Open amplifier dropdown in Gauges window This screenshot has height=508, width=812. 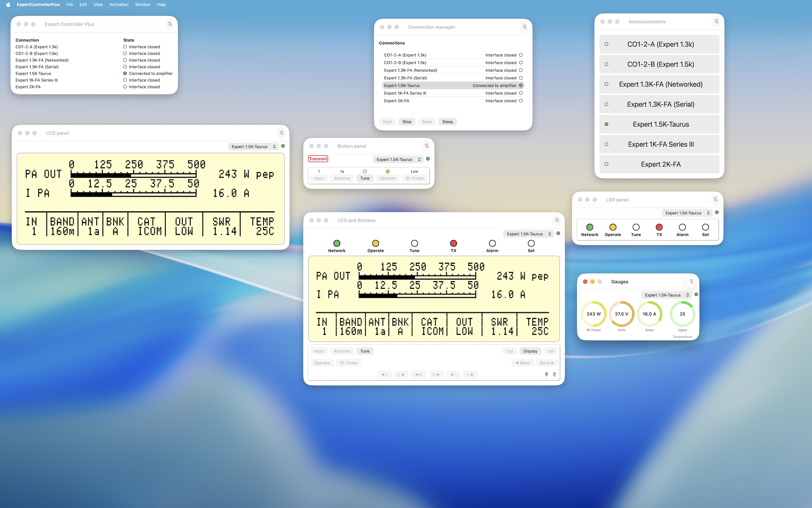click(x=666, y=295)
